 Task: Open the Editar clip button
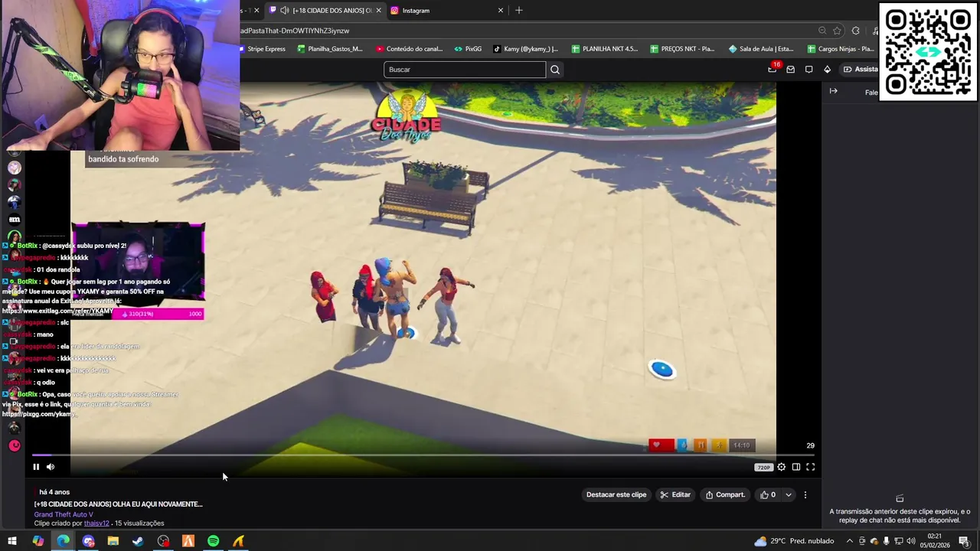coord(675,495)
